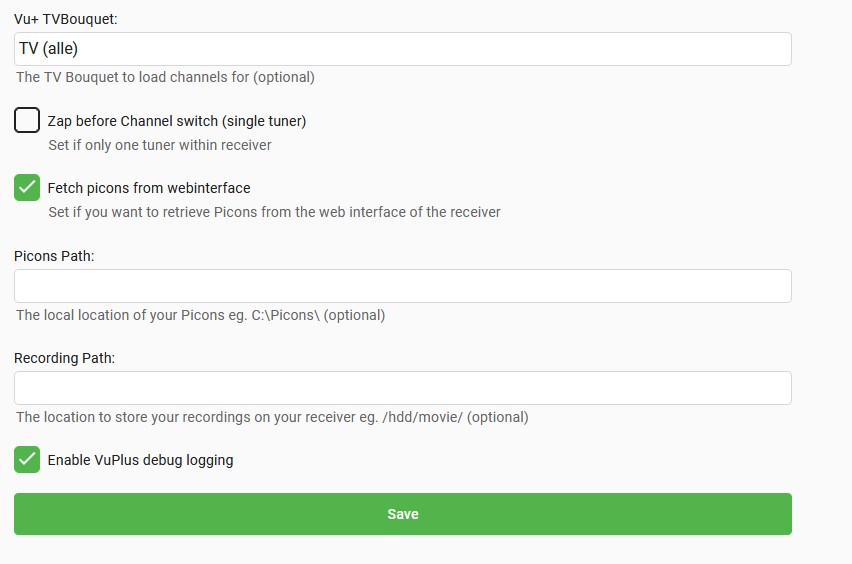Viewport: 852px width, 564px height.
Task: Click the 'Recording Path:' field label
Action: coord(64,358)
